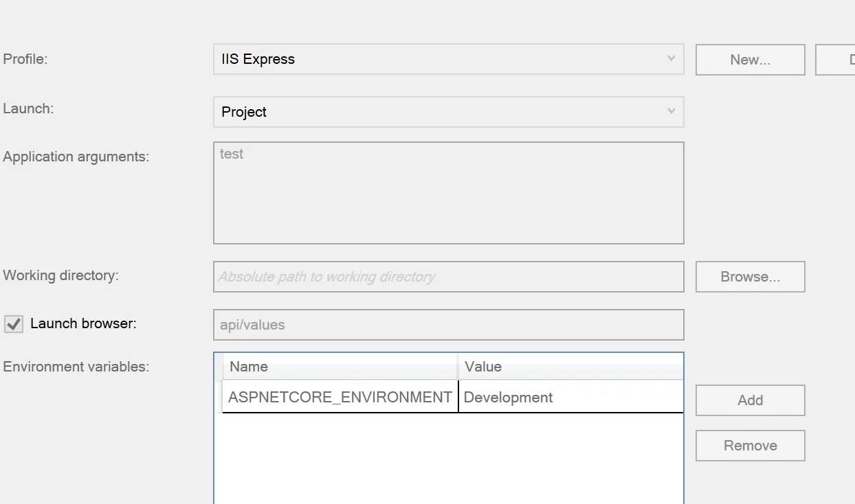The image size is (855, 504).
Task: Open the Profile combo box showing IIS Express
Action: (x=440, y=59)
